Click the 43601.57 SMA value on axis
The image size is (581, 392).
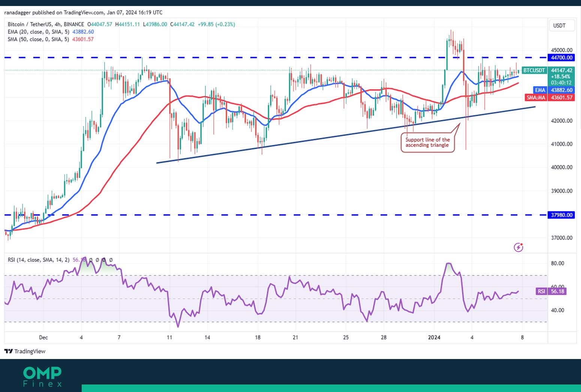point(561,97)
